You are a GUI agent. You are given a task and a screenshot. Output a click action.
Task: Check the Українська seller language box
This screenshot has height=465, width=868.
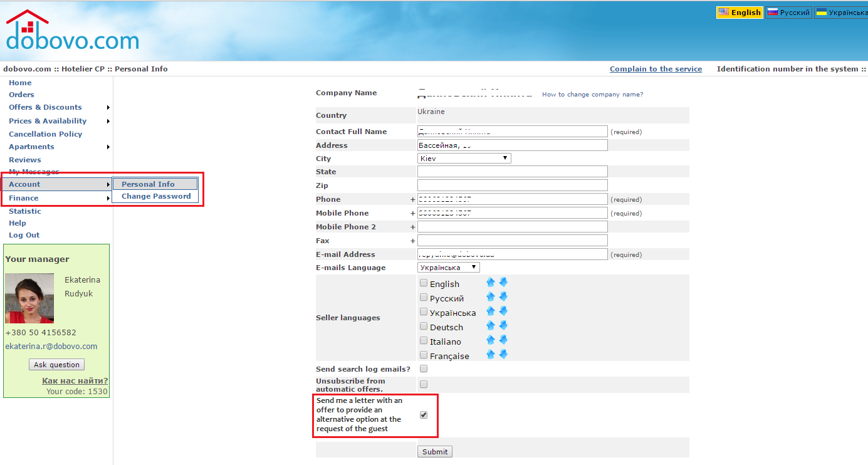pos(424,312)
